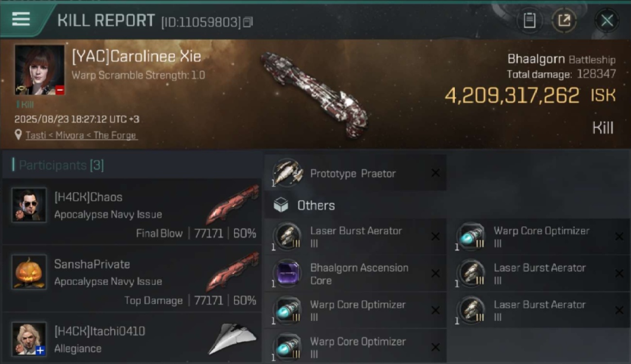This screenshot has width=631, height=364.
Task: Open the hamburger menu icon
Action: 21,19
